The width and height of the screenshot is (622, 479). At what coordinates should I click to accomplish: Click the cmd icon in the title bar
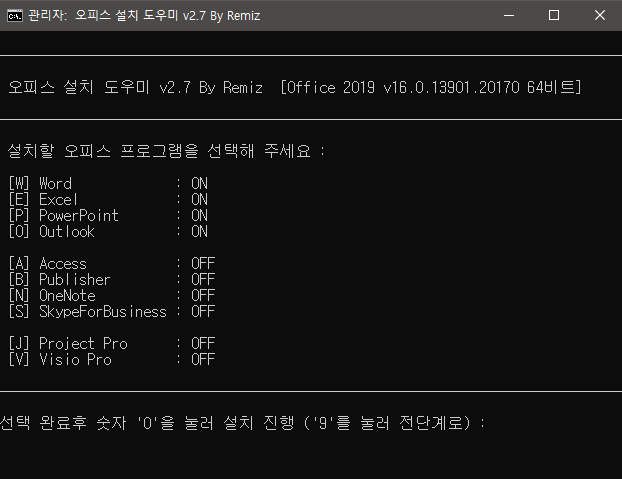click(15, 16)
